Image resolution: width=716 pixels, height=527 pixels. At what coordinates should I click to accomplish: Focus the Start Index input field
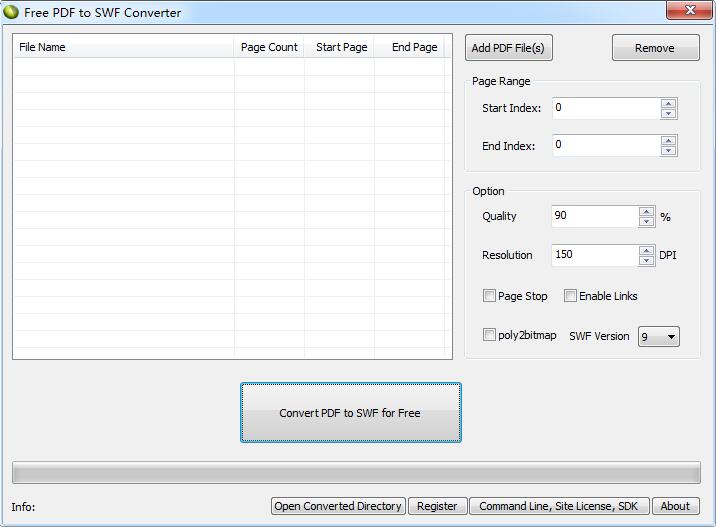606,108
